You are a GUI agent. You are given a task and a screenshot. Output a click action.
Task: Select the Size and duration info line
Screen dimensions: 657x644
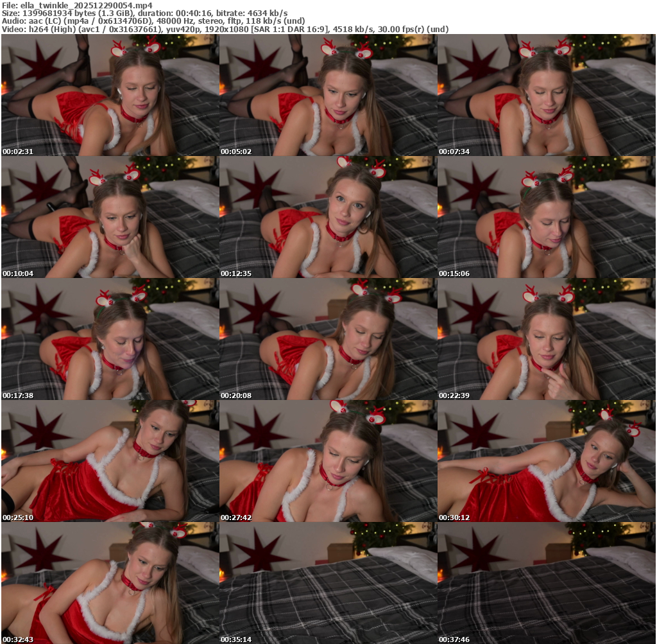point(144,13)
